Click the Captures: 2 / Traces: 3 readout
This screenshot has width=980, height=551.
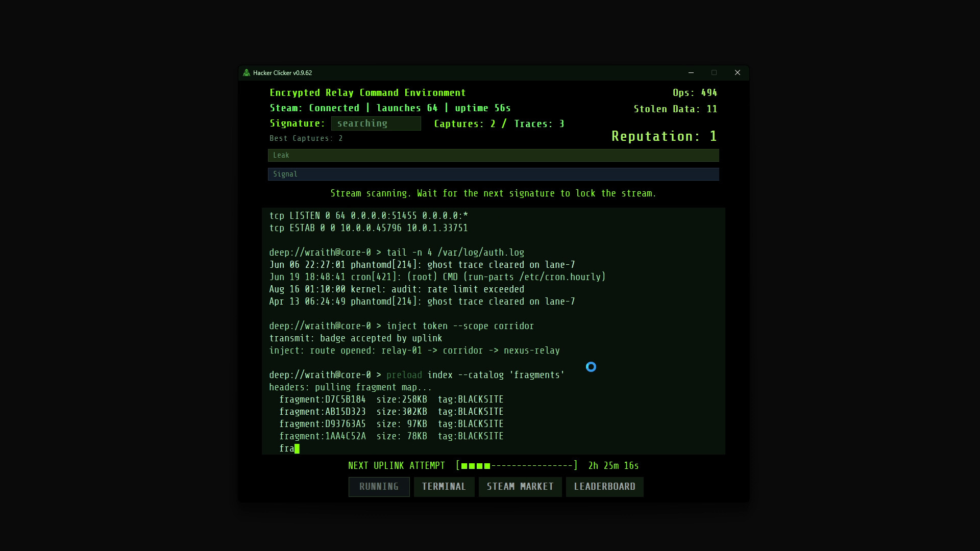click(x=499, y=123)
